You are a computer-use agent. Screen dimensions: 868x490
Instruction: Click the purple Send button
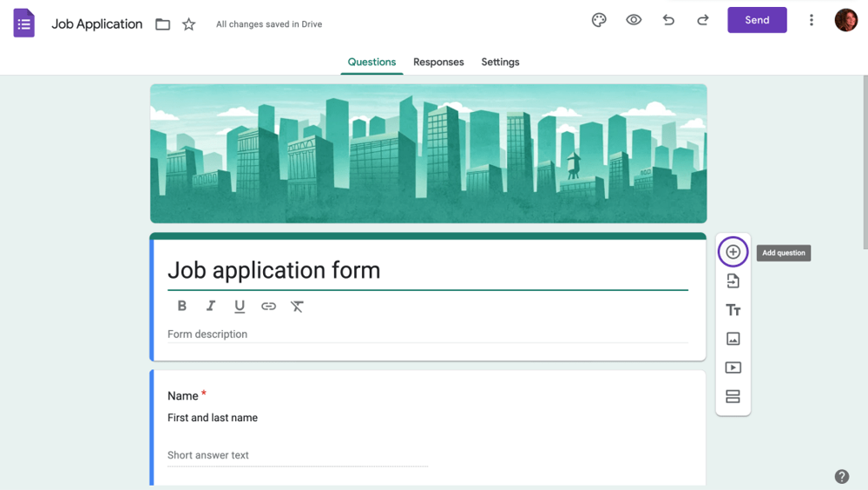click(757, 20)
